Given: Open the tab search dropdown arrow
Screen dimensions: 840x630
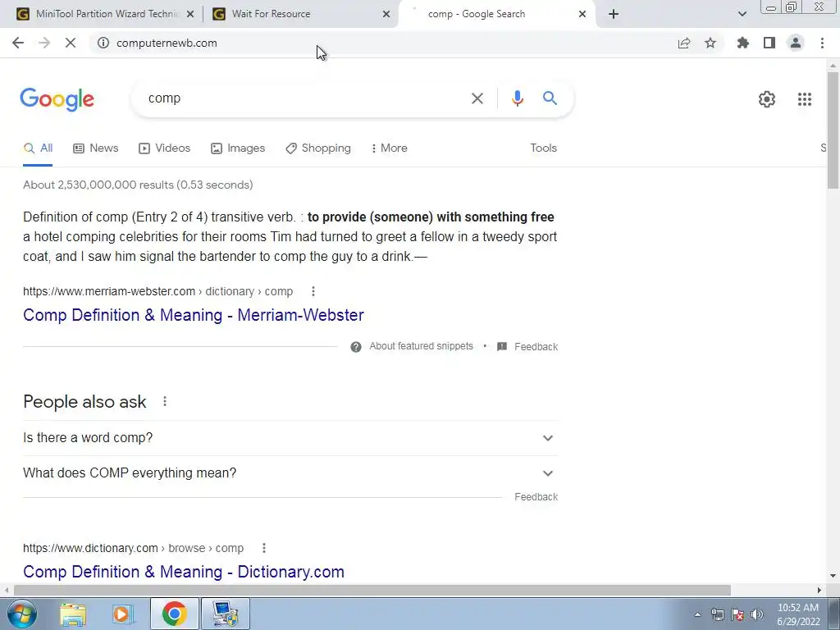Looking at the screenshot, I should tap(742, 14).
